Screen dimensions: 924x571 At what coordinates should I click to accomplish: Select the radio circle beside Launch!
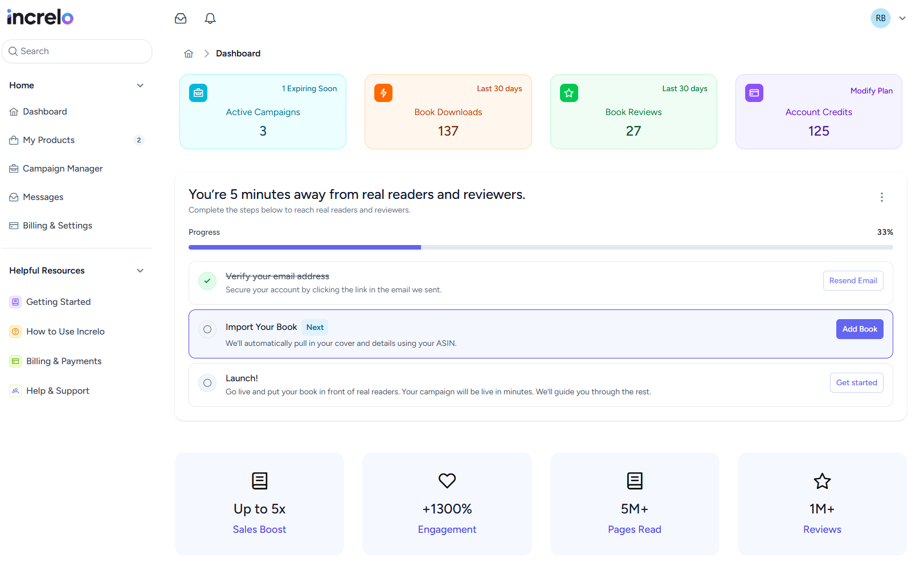207,383
